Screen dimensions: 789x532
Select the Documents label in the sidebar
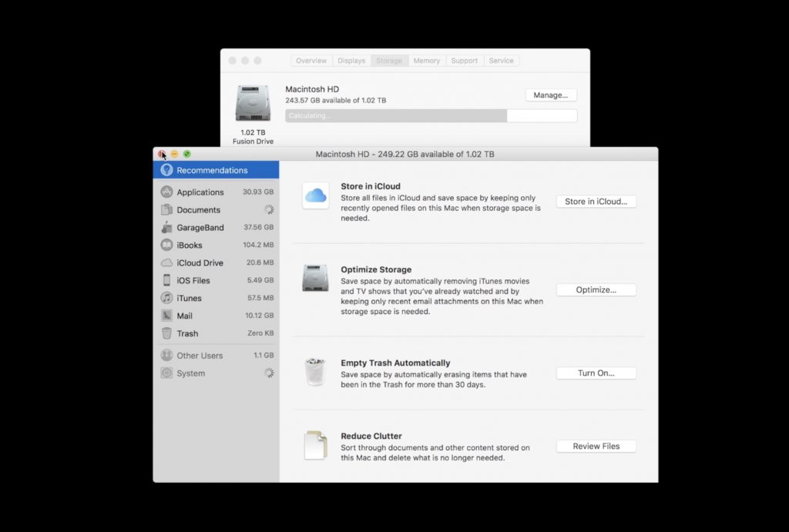pyautogui.click(x=198, y=209)
